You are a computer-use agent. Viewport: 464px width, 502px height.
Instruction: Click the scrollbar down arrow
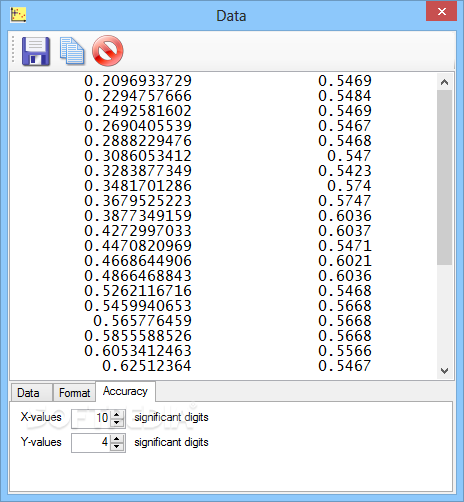444,371
